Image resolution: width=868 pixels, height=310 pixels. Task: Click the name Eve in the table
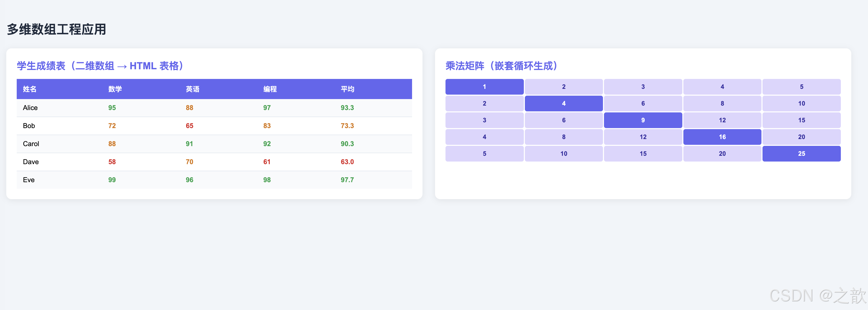(x=29, y=180)
